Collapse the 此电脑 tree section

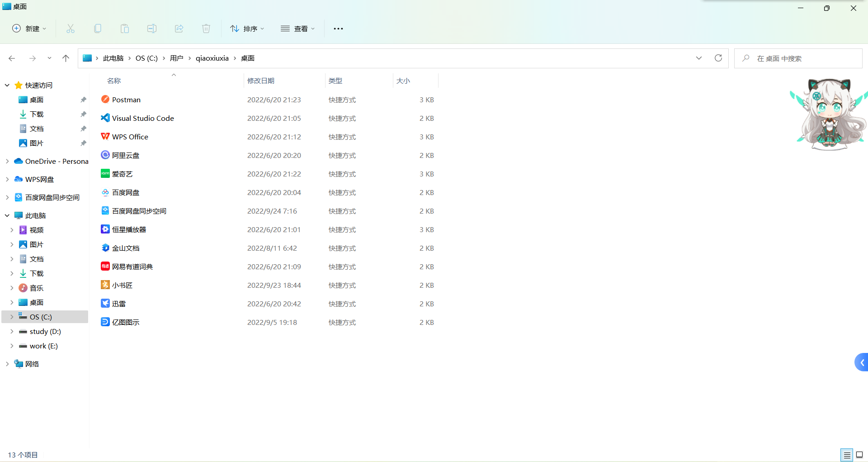pyautogui.click(x=7, y=215)
